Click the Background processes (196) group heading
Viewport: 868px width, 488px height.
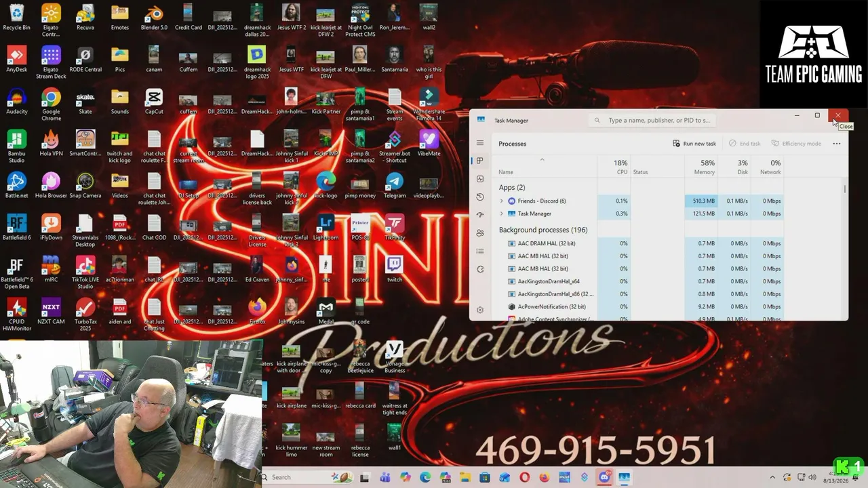point(543,230)
